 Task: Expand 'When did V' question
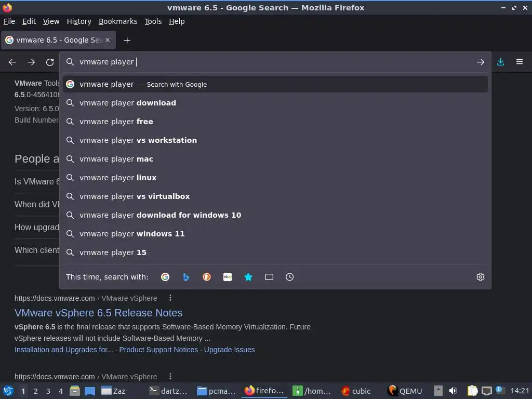(x=37, y=204)
